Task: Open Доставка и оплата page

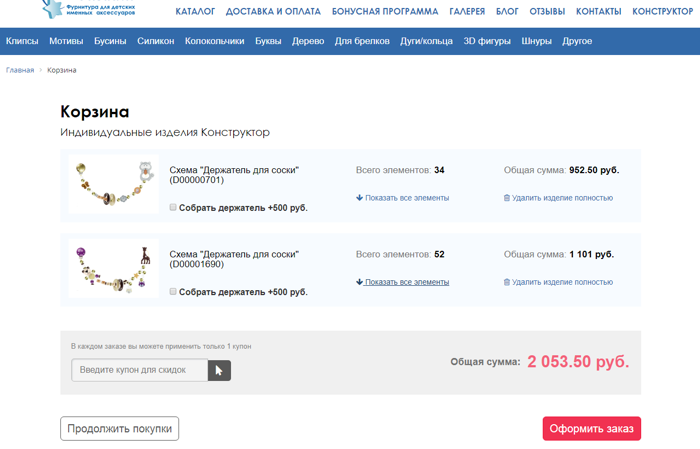Action: [273, 12]
